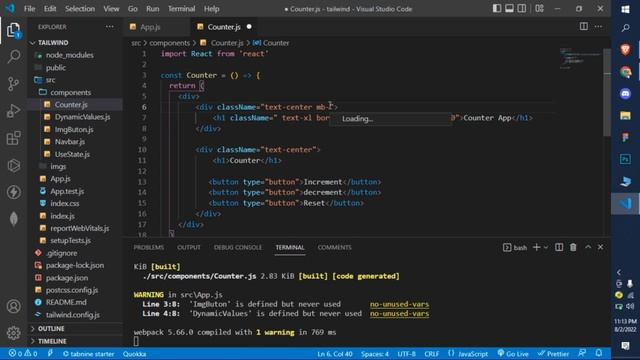Open package.json file
Image resolution: width=640 pixels, height=360 pixels.
click(x=67, y=278)
